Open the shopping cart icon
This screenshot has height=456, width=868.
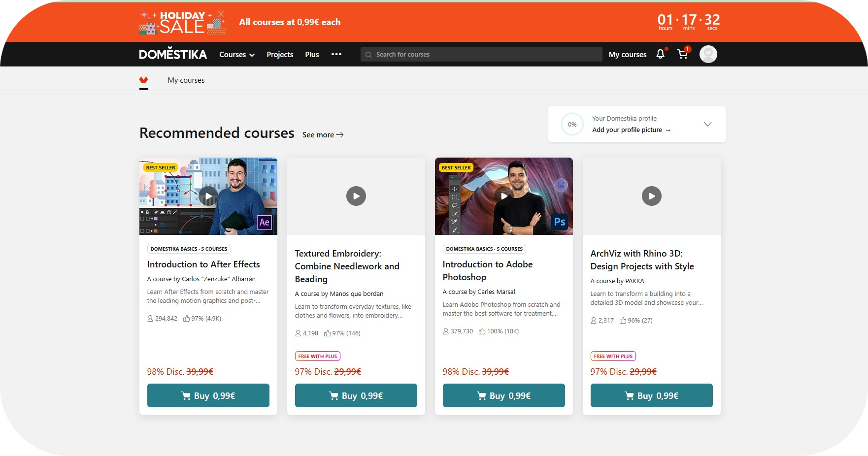683,54
